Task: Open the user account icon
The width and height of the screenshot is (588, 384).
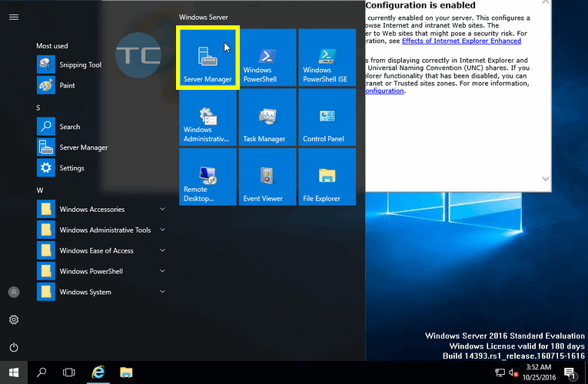Action: 14,292
